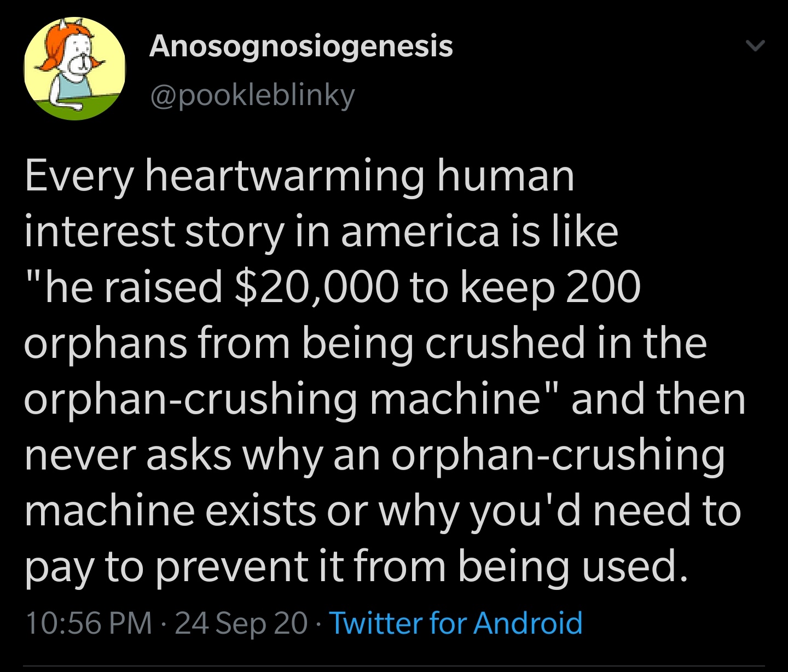This screenshot has height=672, width=788.
Task: Select the tweet body text
Action: click(383, 372)
